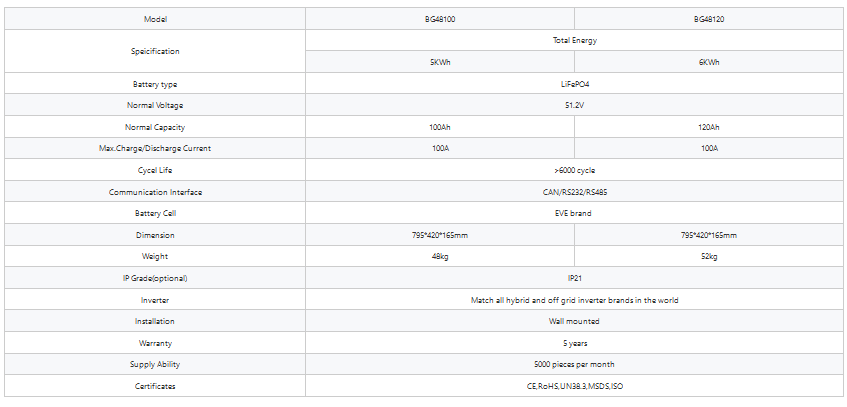
Task: Click the "Total Energy" cell
Action: [x=574, y=41]
